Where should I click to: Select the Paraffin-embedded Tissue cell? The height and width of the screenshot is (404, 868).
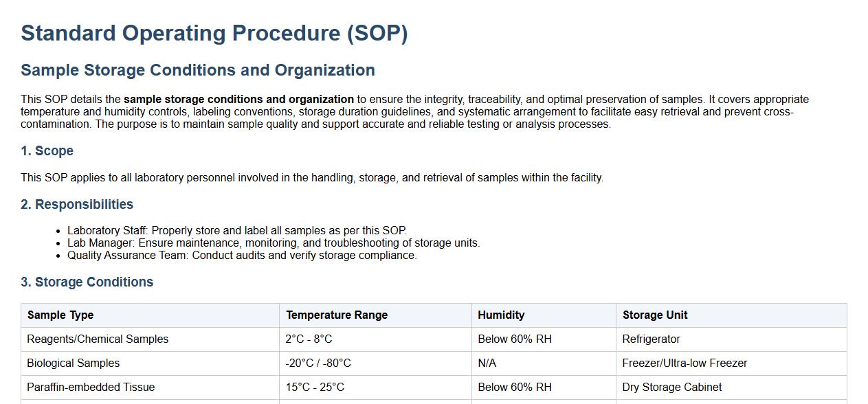click(x=91, y=387)
